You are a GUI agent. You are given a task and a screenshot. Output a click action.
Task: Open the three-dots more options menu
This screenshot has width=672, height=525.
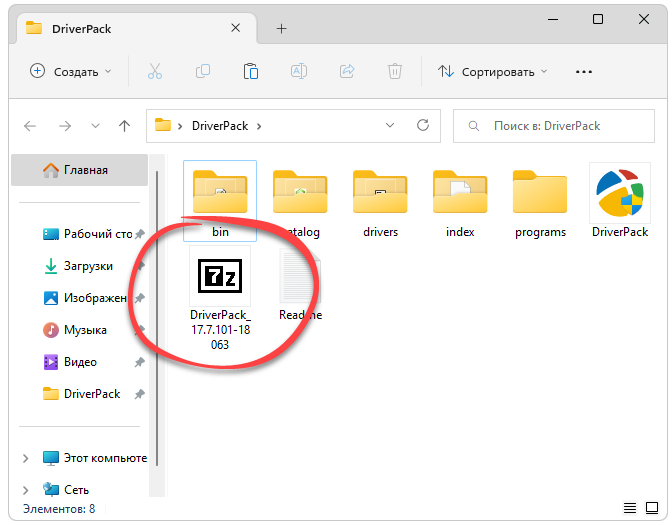click(584, 72)
